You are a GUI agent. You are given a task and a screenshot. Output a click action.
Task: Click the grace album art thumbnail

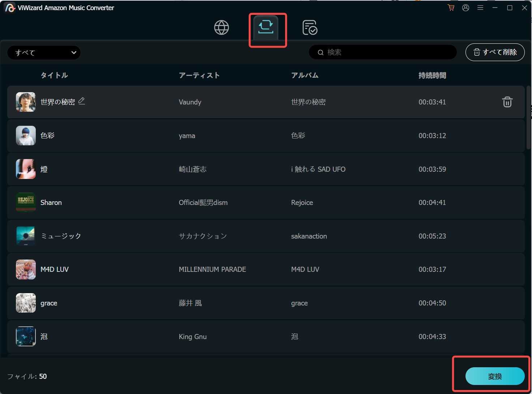[x=26, y=303]
